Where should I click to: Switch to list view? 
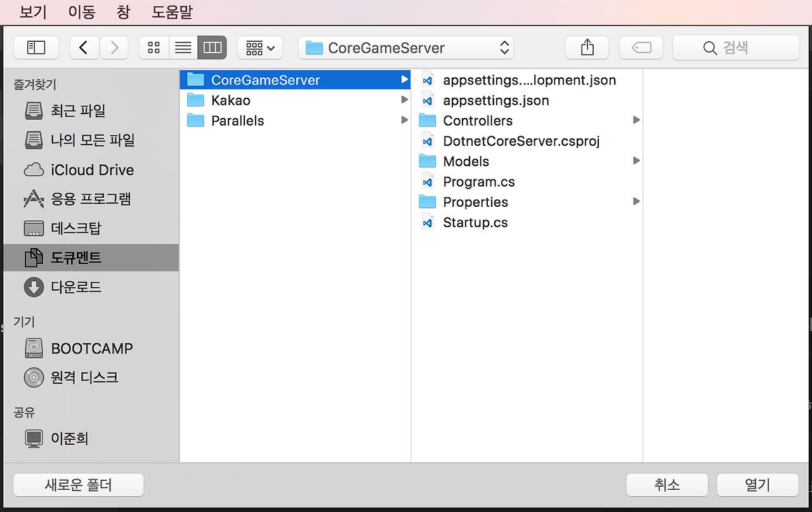[x=183, y=48]
